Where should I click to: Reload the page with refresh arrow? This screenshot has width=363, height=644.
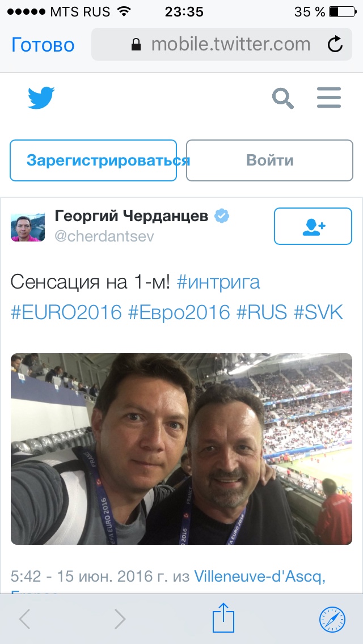(335, 44)
